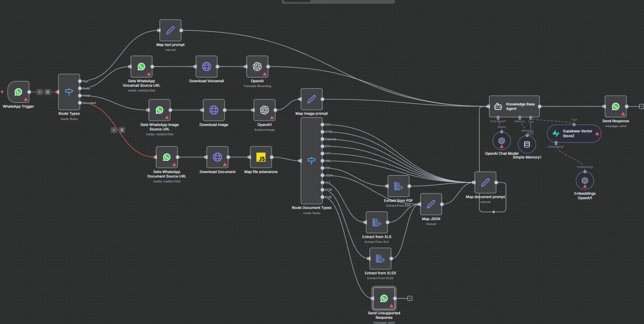
Task: Click the 'Translate Recording' subtitle text
Action: [257, 86]
